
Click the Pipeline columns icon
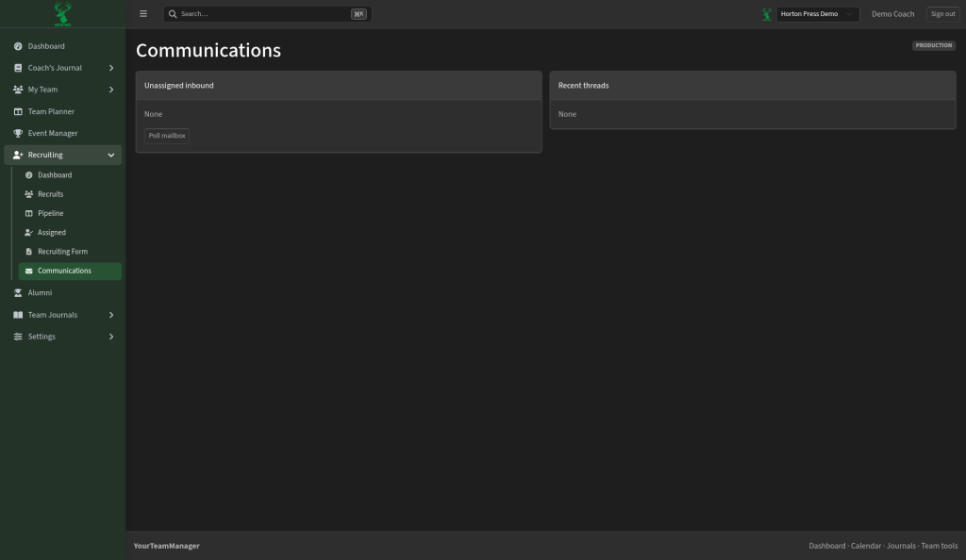tap(29, 214)
